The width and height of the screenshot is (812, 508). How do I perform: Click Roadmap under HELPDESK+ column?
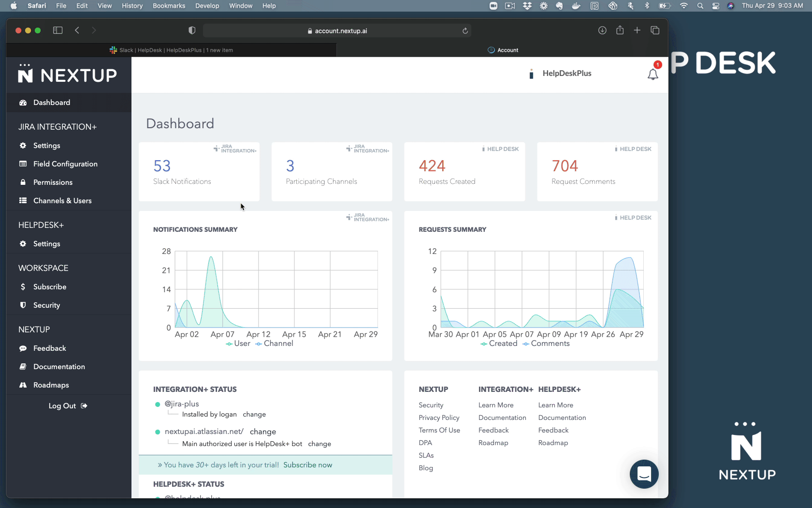click(553, 443)
